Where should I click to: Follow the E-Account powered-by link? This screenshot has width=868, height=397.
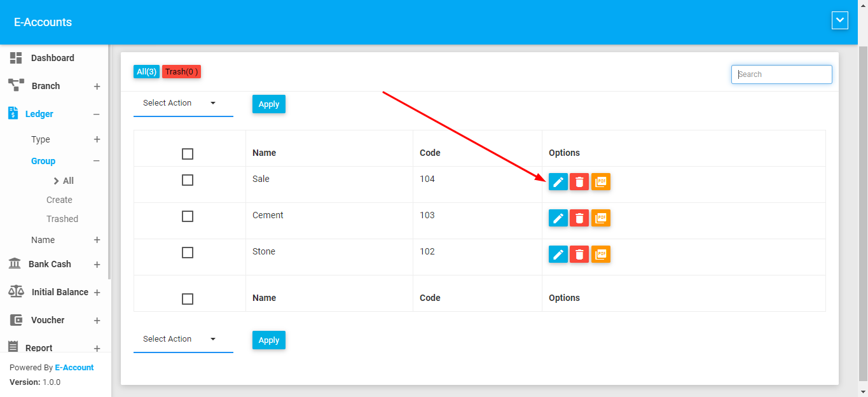point(74,368)
